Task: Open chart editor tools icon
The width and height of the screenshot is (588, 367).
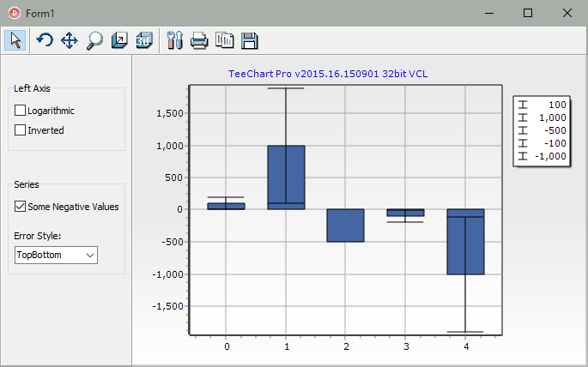Action: pyautogui.click(x=175, y=40)
